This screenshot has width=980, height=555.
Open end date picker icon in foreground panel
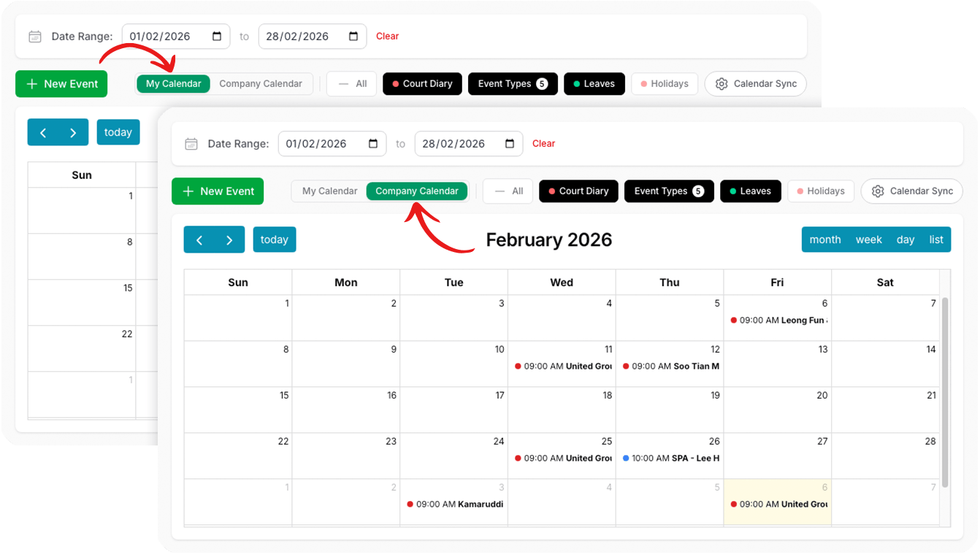point(510,144)
